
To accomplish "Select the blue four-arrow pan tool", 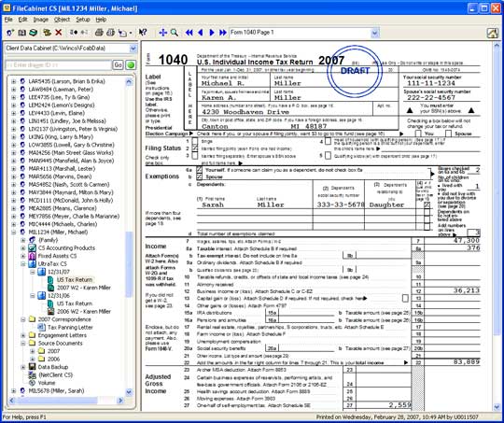I will 163,33.
